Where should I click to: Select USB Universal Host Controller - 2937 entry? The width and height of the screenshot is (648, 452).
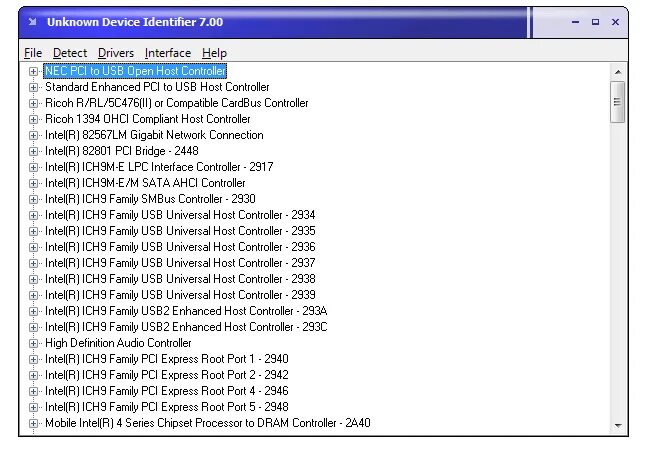coord(180,263)
